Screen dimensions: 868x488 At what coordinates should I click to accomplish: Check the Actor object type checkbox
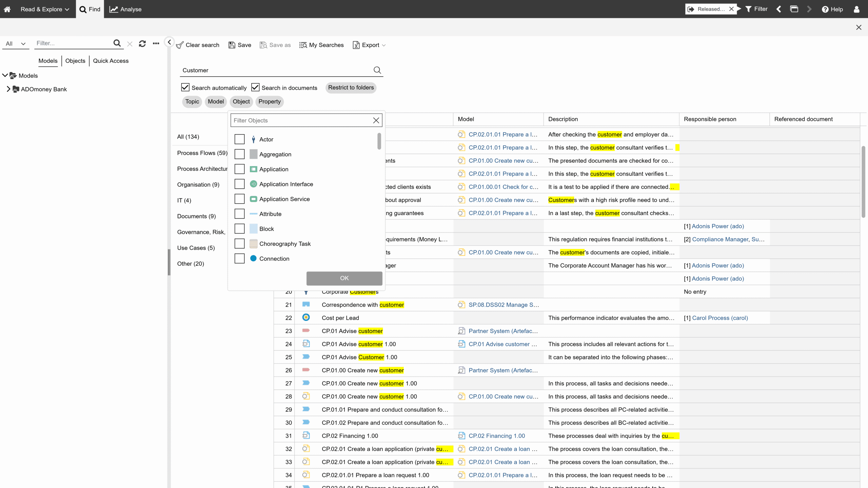(239, 139)
